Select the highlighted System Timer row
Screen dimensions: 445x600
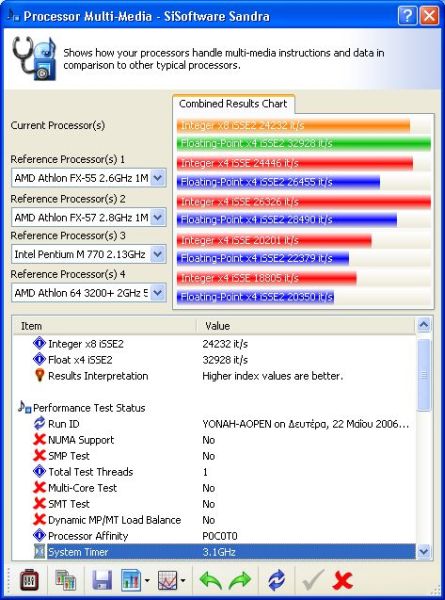coord(214,552)
